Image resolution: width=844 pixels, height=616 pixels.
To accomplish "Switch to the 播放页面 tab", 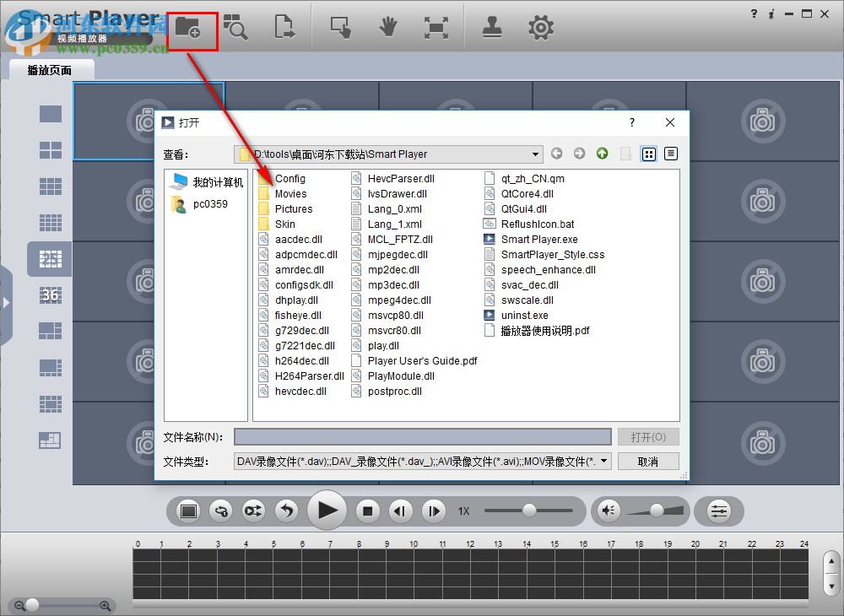I will click(x=49, y=70).
